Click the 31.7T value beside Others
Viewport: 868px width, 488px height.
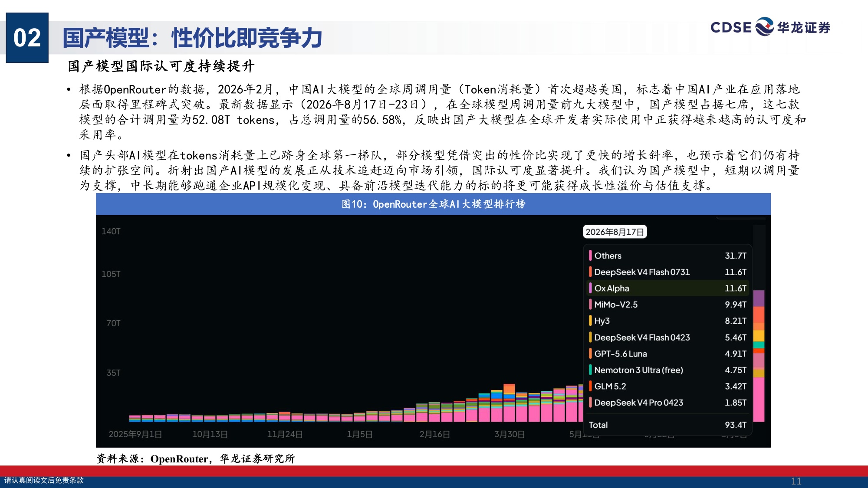[x=736, y=255]
